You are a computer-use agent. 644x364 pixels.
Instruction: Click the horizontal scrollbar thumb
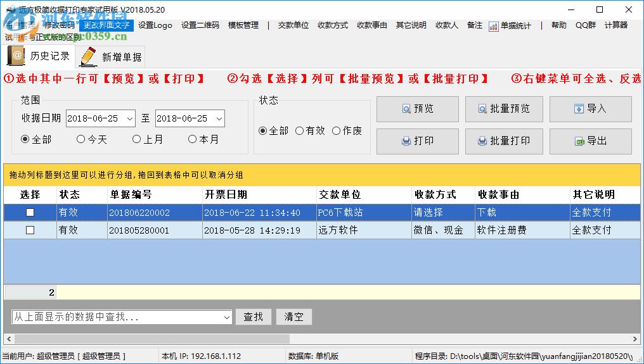[x=152, y=339]
